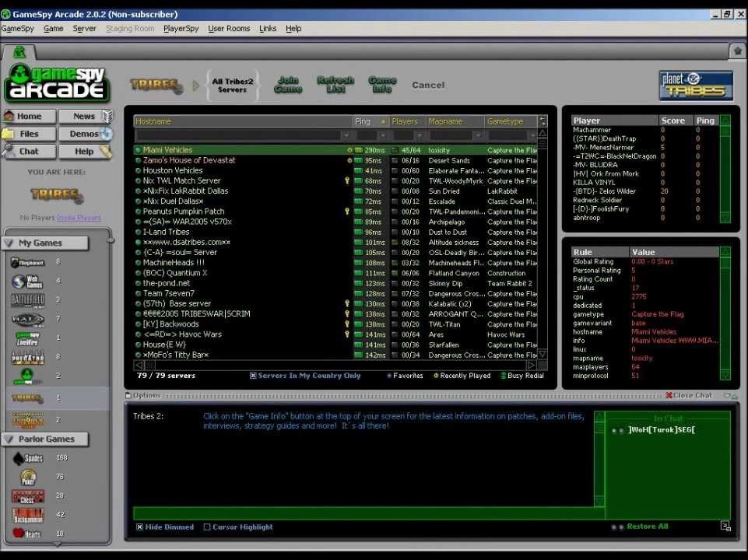Select the Predator game in My Games
This screenshot has height=560, width=748.
(28, 357)
